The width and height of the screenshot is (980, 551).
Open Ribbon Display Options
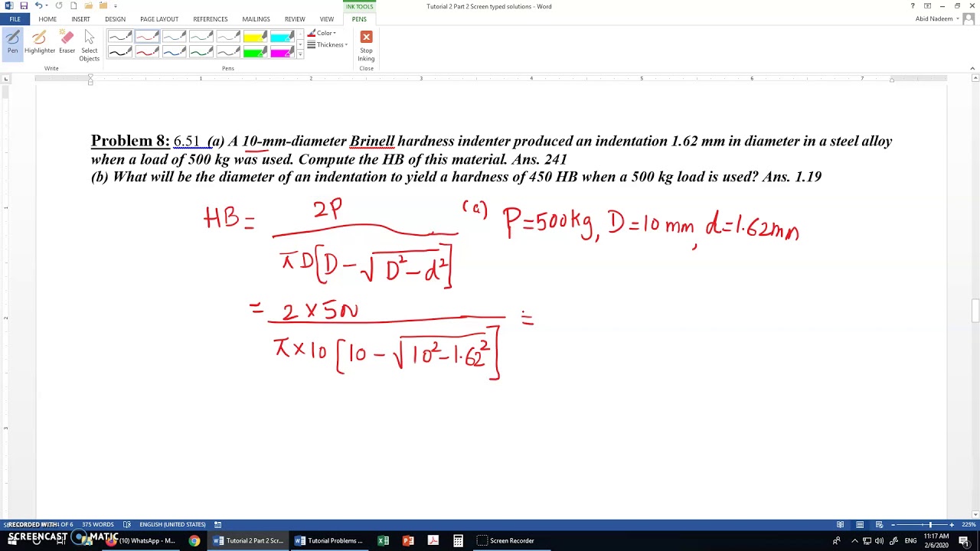[x=927, y=6]
